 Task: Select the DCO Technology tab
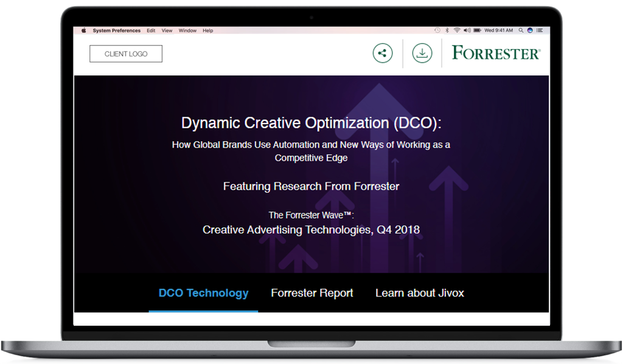(203, 293)
